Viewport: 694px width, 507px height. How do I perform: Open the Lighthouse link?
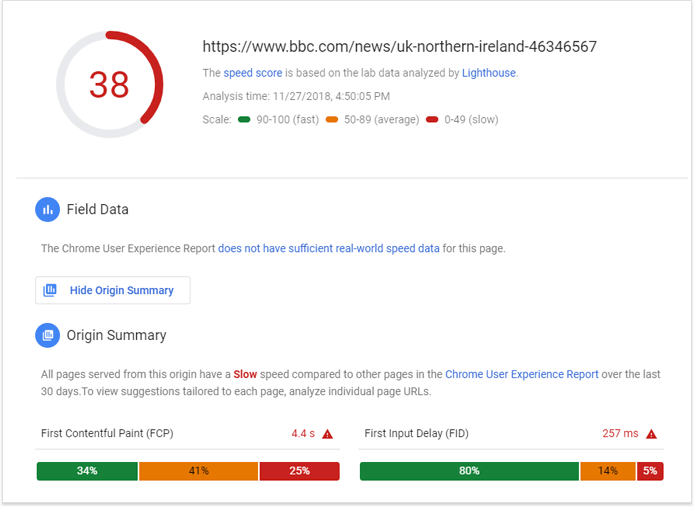(x=489, y=73)
